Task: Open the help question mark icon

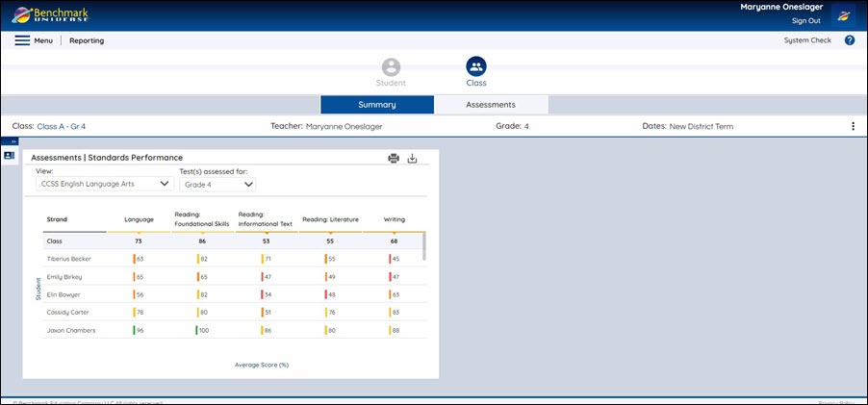Action: [x=850, y=40]
